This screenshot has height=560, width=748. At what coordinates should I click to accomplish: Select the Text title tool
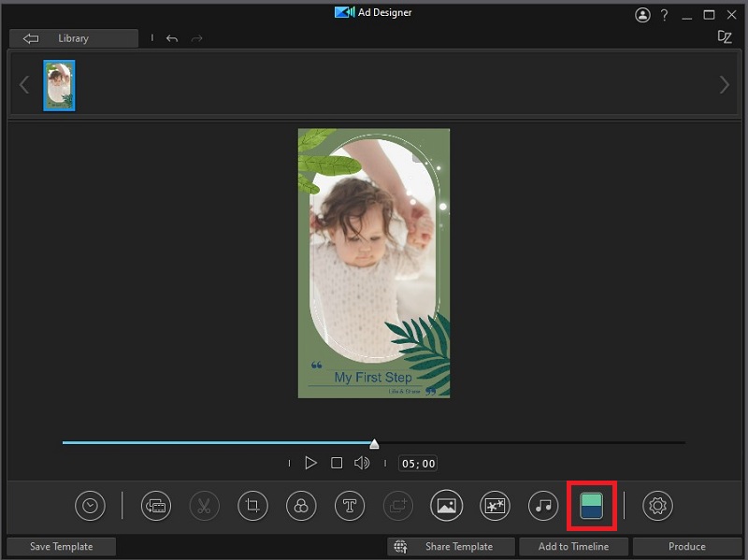[350, 506]
